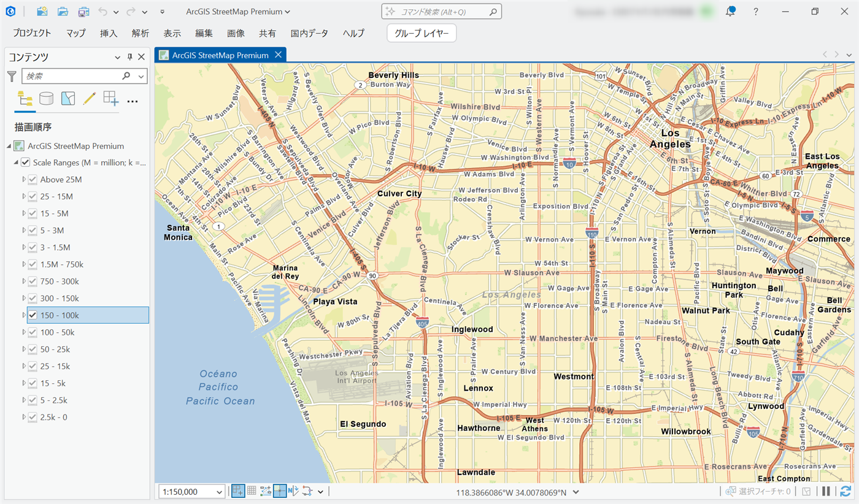Uncheck the Scale Ranges group layer checkbox
Image resolution: width=859 pixels, height=504 pixels.
(x=25, y=162)
